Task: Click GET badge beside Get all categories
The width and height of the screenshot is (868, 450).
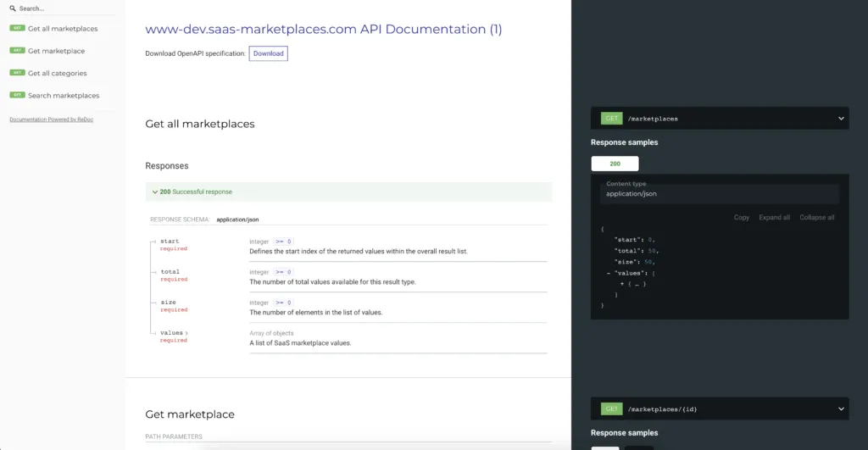Action: click(x=17, y=73)
